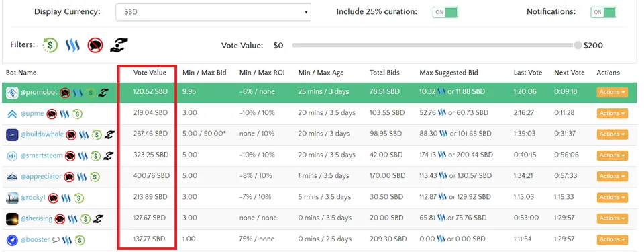Image resolution: width=644 pixels, height=252 pixels.
Task: Turn off the Notifications switch
Action: coord(603,12)
